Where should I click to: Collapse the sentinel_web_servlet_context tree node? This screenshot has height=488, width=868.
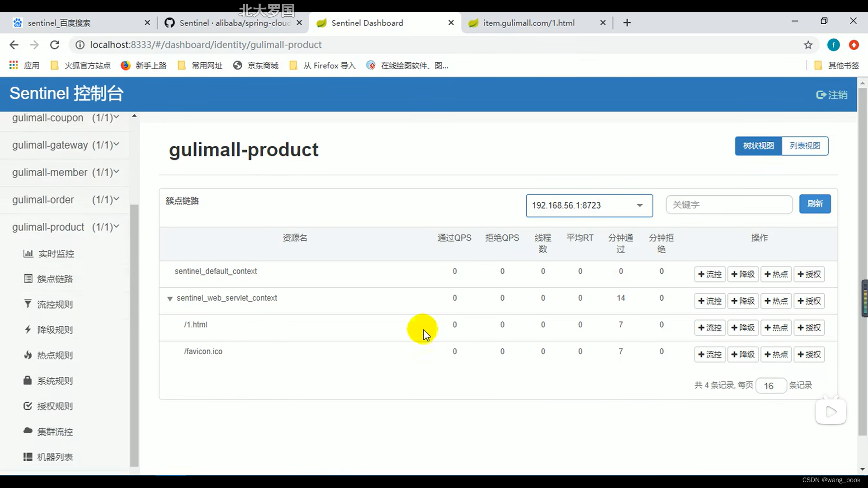pos(170,299)
